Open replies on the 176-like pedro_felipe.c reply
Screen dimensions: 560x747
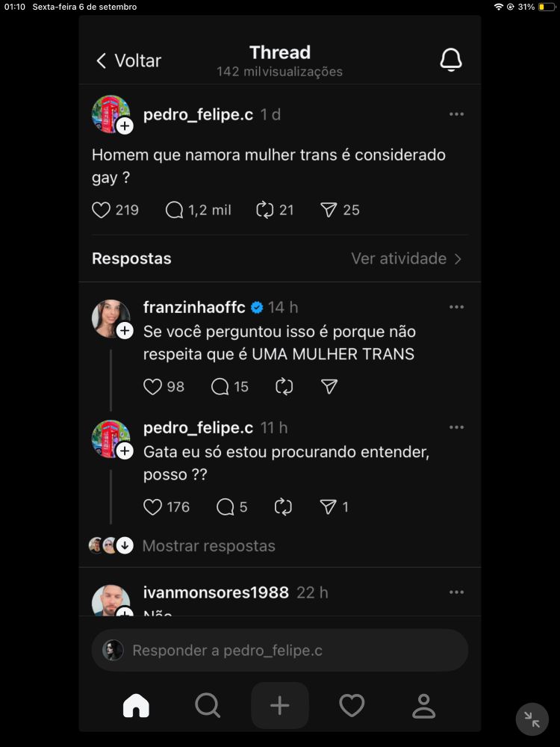click(x=225, y=507)
